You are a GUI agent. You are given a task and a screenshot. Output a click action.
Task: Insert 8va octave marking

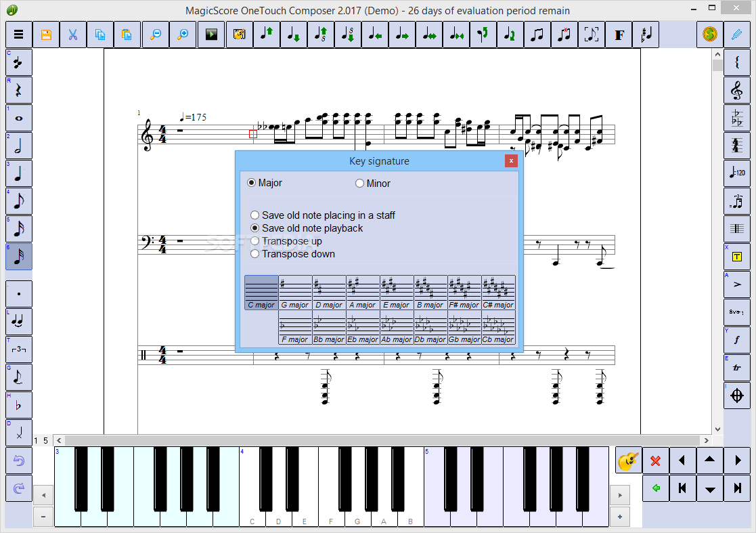(x=737, y=312)
